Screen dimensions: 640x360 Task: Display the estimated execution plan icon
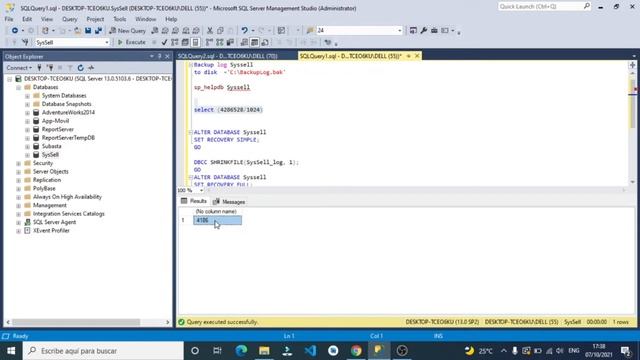click(175, 42)
